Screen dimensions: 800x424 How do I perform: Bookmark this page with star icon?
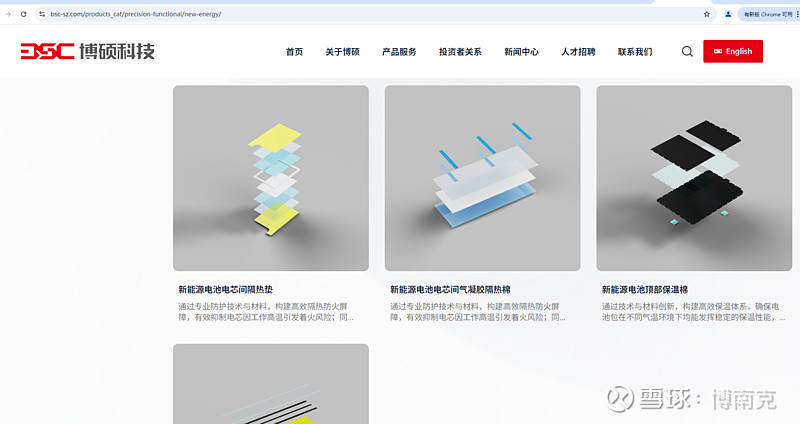[x=707, y=14]
